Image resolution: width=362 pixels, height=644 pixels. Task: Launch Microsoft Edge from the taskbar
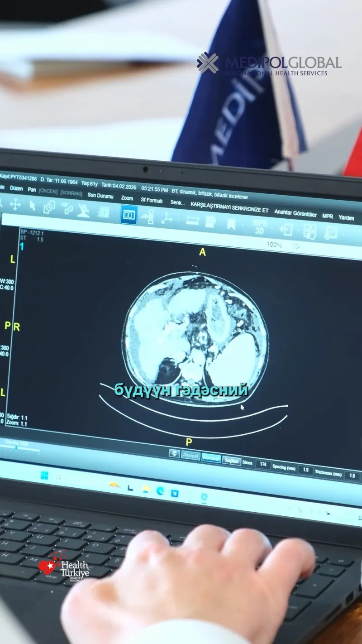(x=160, y=490)
